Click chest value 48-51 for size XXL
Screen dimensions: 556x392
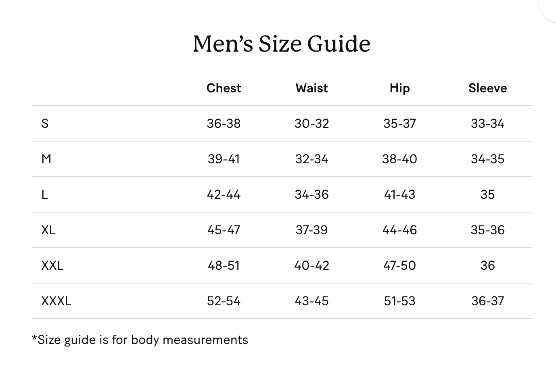[224, 265]
